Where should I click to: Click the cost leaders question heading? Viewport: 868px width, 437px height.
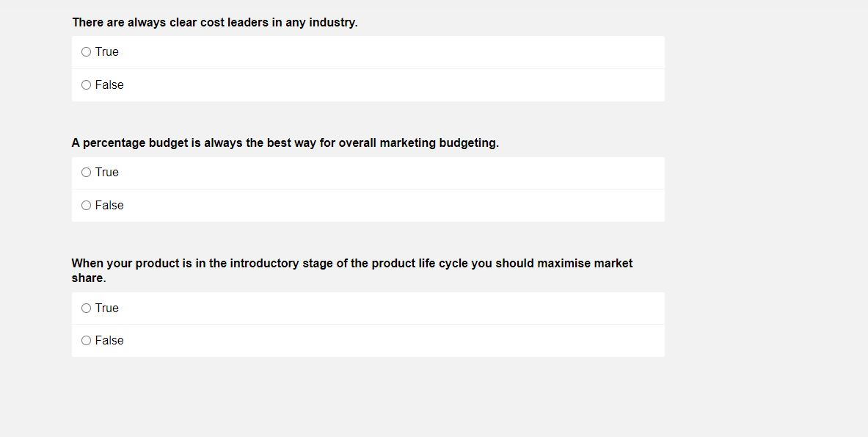[214, 22]
